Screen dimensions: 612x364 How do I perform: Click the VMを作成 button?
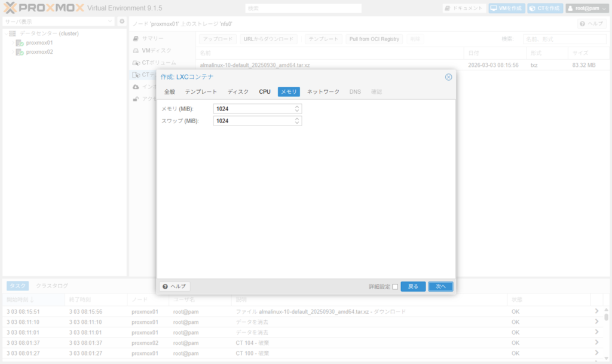(x=506, y=8)
